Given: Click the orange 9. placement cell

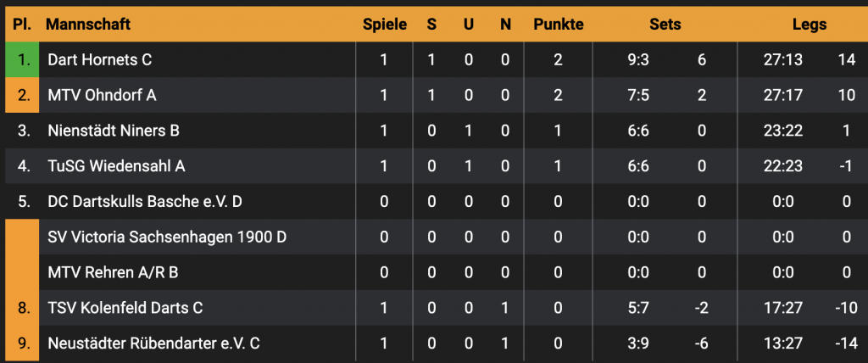Looking at the screenshot, I should [x=23, y=343].
